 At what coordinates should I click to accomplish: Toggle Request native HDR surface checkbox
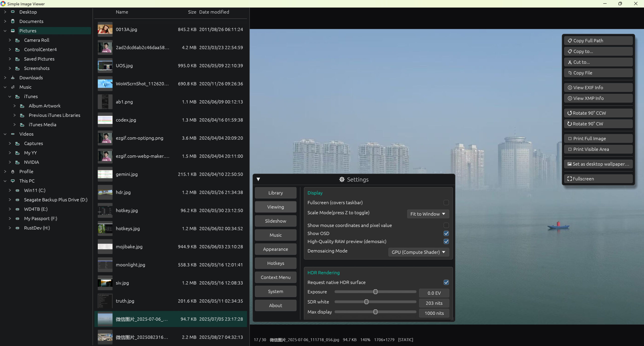click(446, 282)
